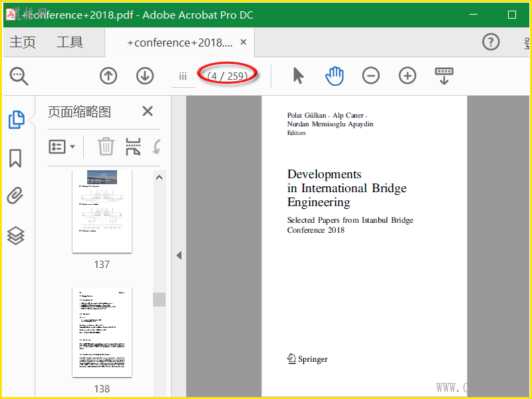
Task: Open the Bookmarks panel icon
Action: tap(15, 158)
